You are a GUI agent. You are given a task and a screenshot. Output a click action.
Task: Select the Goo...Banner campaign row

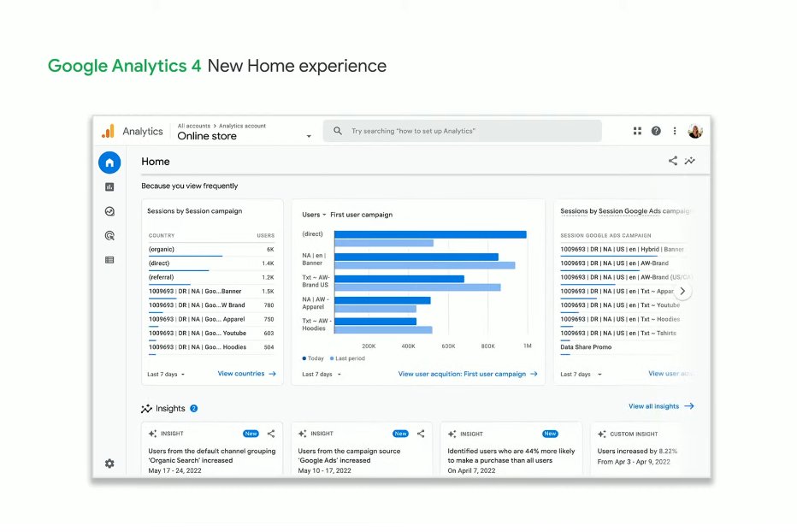tap(211, 292)
